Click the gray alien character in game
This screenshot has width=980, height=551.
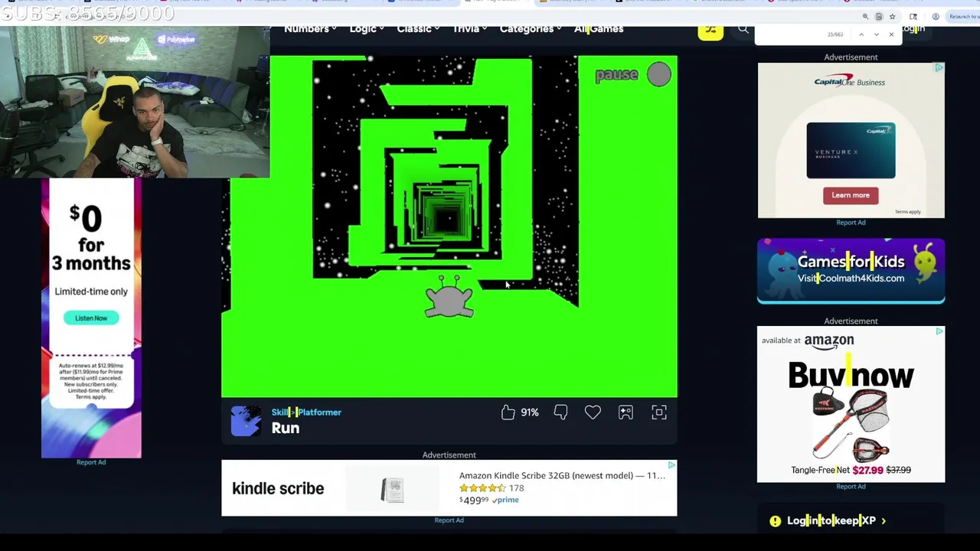pyautogui.click(x=449, y=297)
